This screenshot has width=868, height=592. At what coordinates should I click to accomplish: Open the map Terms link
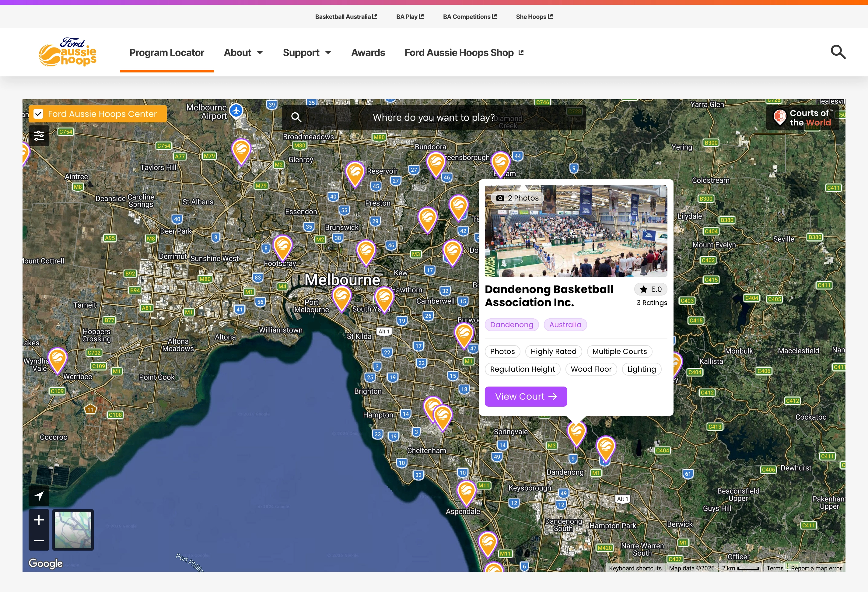point(775,568)
